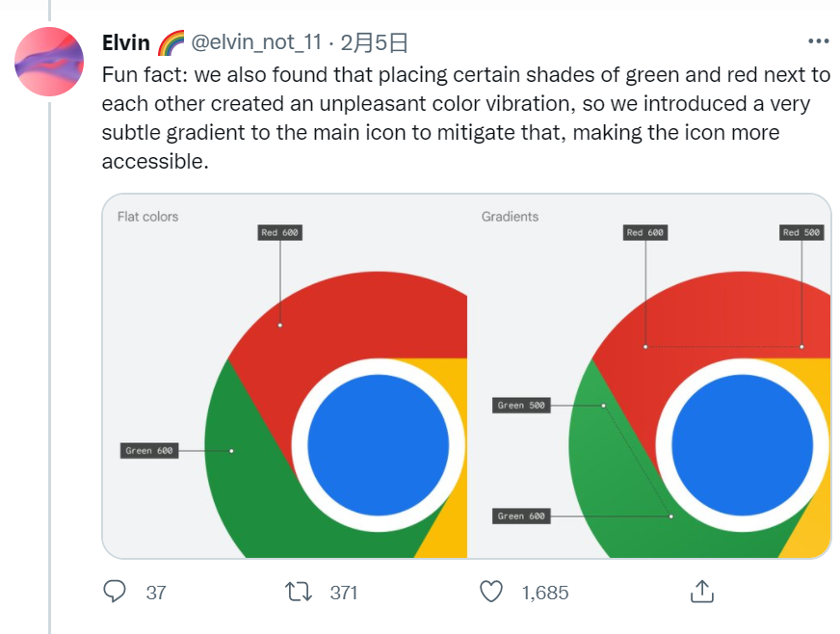
Task: Click the Red 500 label in Gradients
Action: click(x=801, y=232)
